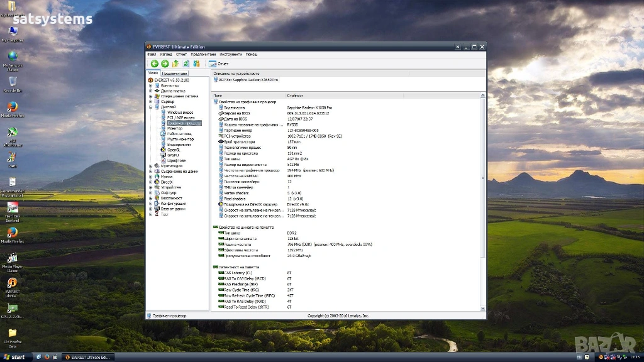
Task: Click the green Forward arrow toolbar button
Action: (165, 63)
